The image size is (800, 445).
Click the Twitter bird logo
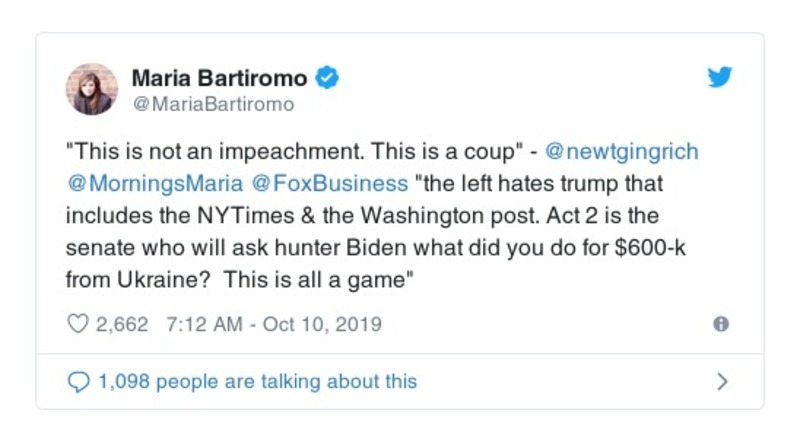coord(720,78)
